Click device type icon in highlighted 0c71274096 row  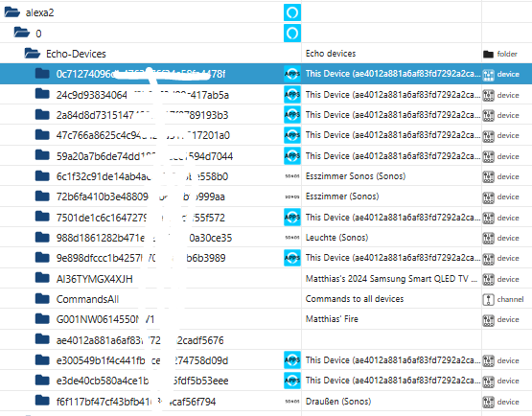(x=488, y=75)
